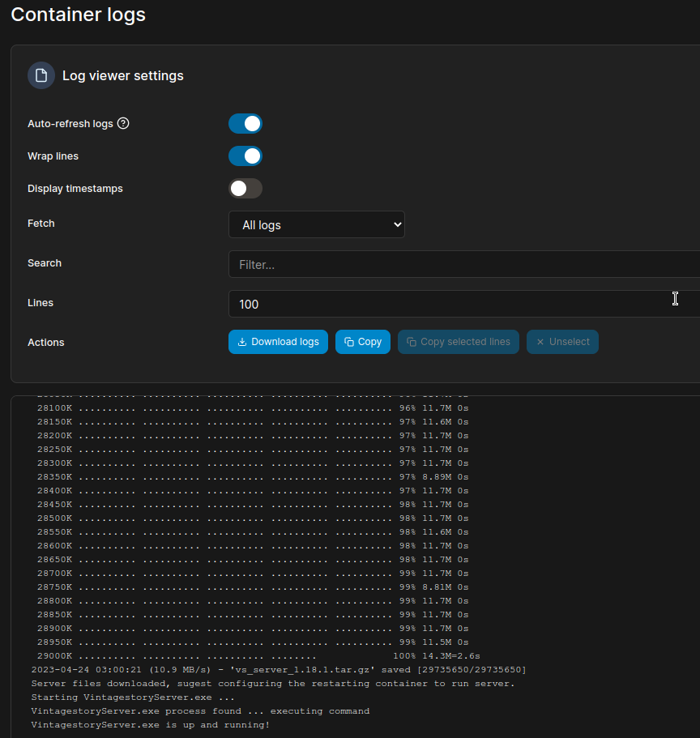This screenshot has width=700, height=738.
Task: Click the Auto-refresh logs help question mark
Action: (123, 124)
